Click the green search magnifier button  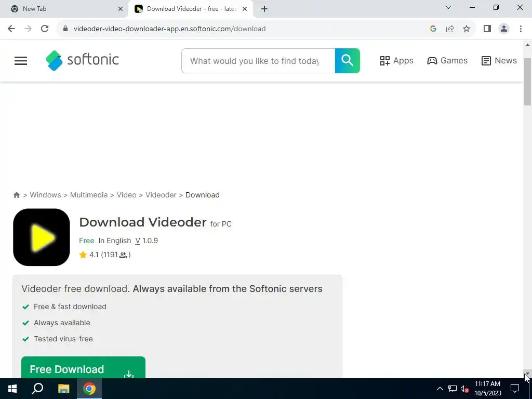347,61
